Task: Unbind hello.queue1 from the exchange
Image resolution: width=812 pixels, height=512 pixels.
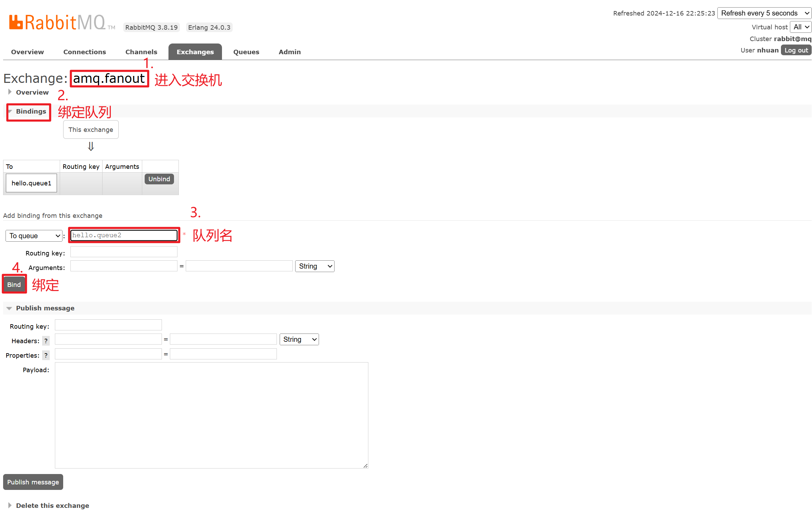Action: (159, 179)
